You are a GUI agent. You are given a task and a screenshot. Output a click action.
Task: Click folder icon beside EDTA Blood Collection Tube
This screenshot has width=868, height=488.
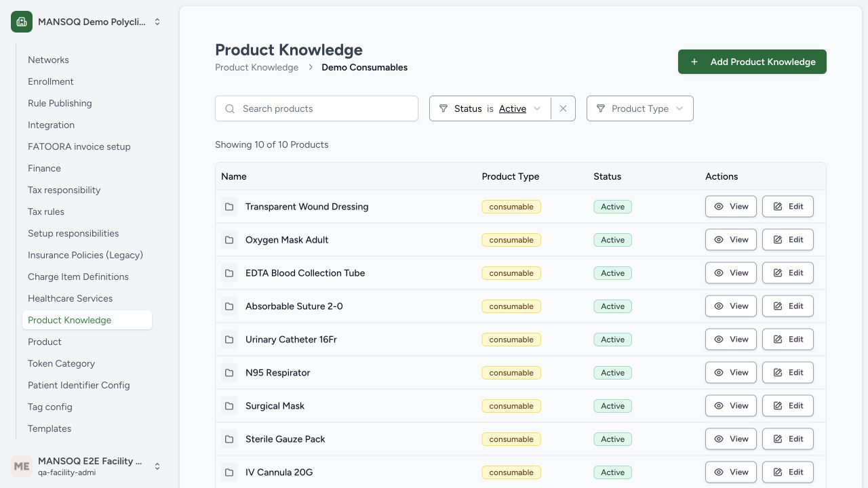pos(229,273)
